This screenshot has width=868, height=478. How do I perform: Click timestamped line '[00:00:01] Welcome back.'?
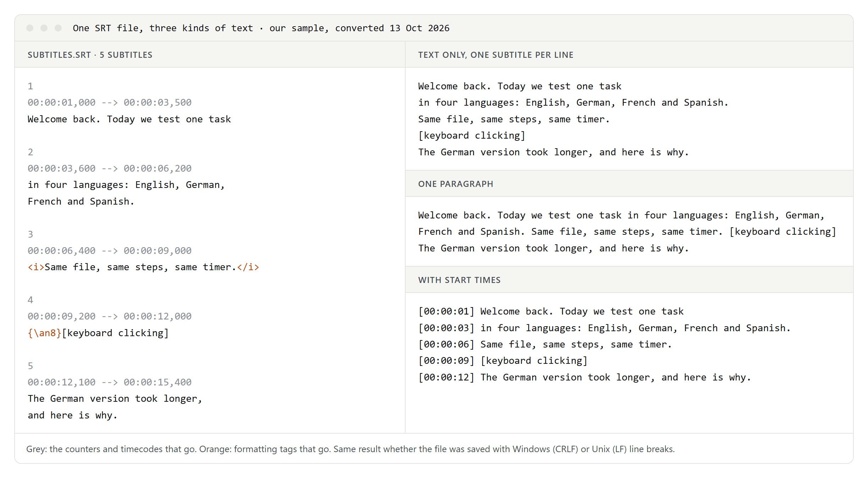pos(551,311)
